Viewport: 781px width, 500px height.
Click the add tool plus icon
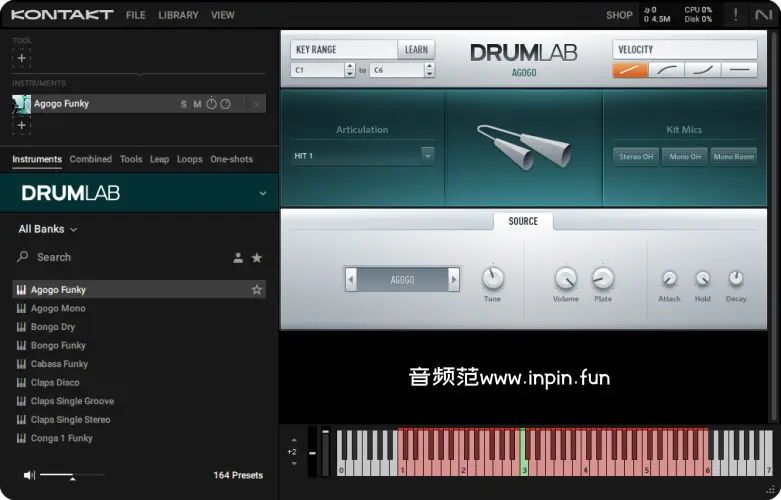click(x=21, y=58)
